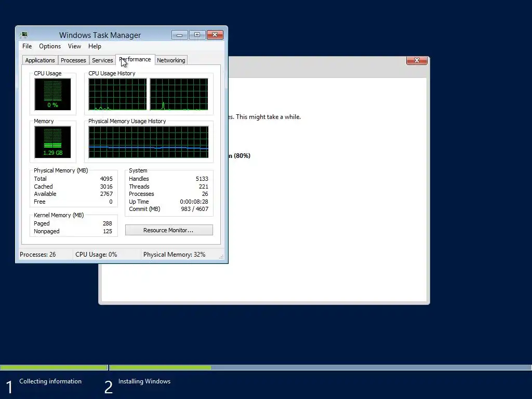Open the View menu
Image resolution: width=532 pixels, height=399 pixels.
point(74,46)
